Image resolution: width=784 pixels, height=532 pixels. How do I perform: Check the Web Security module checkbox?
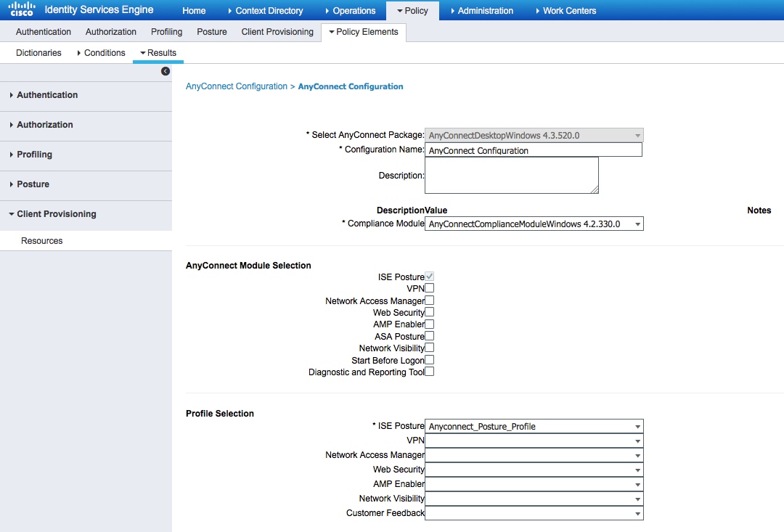coord(430,312)
